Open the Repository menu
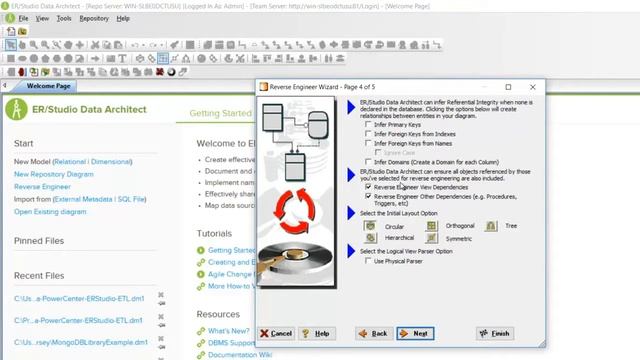The width and height of the screenshot is (640, 360). pyautogui.click(x=94, y=18)
